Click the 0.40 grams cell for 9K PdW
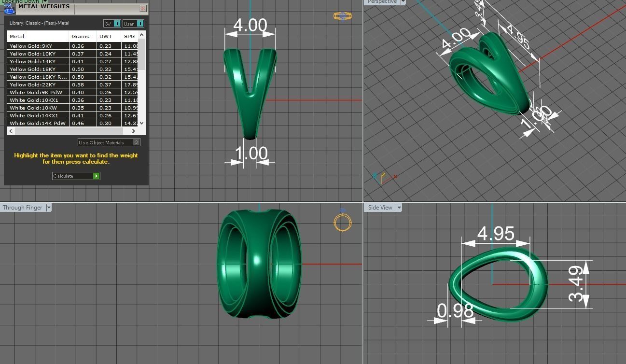 pos(83,92)
